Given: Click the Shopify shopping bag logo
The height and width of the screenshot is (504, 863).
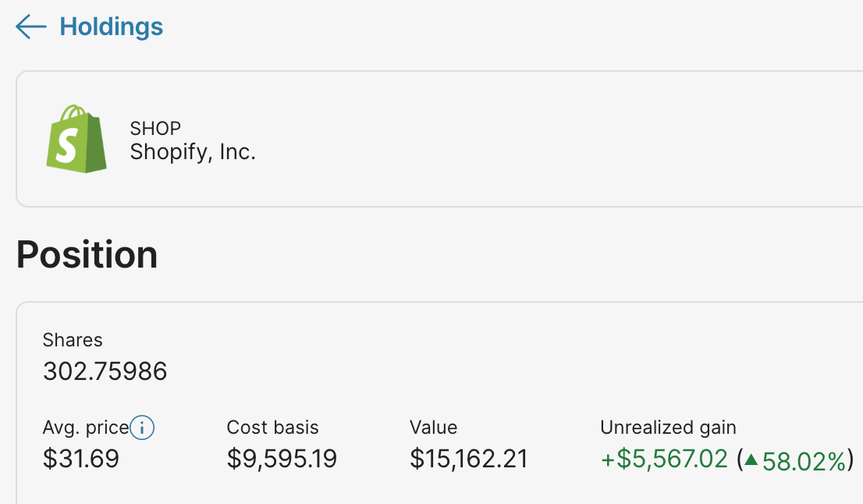Looking at the screenshot, I should tap(76, 139).
